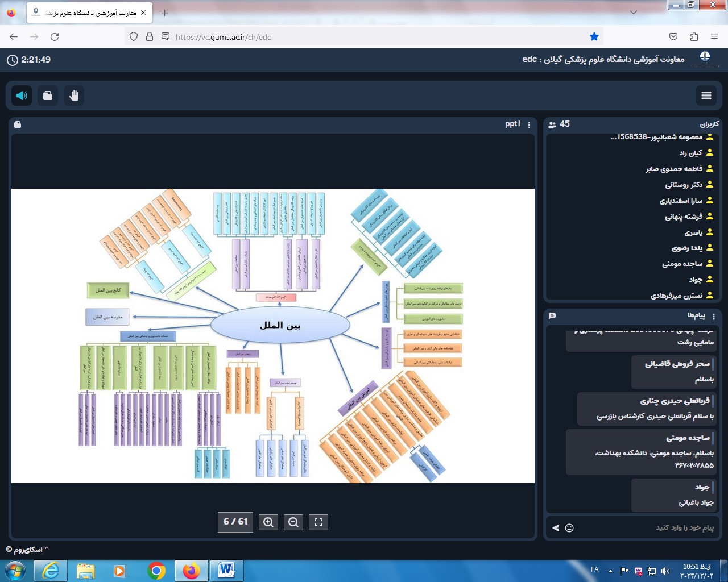The width and height of the screenshot is (728, 582).
Task: Toggle the speaker audio button
Action: tap(22, 95)
